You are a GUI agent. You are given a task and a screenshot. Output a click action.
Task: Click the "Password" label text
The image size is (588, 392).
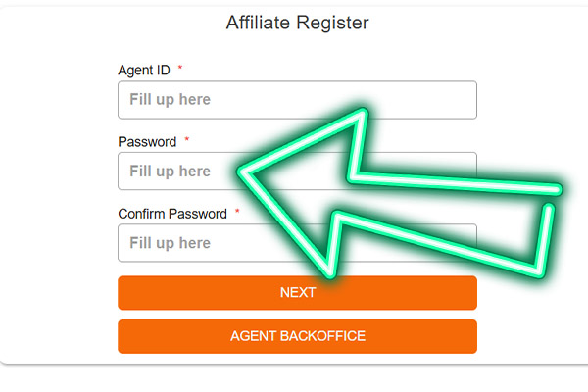tap(147, 142)
